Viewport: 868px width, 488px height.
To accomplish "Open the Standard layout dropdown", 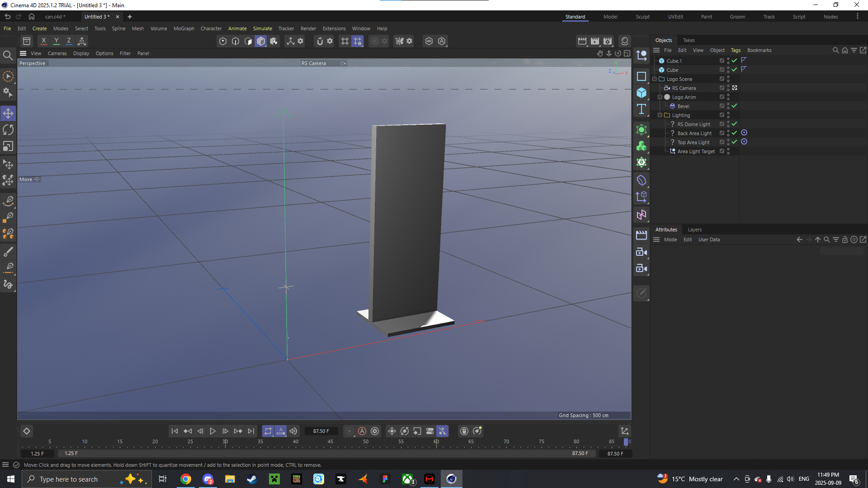I will [x=575, y=17].
